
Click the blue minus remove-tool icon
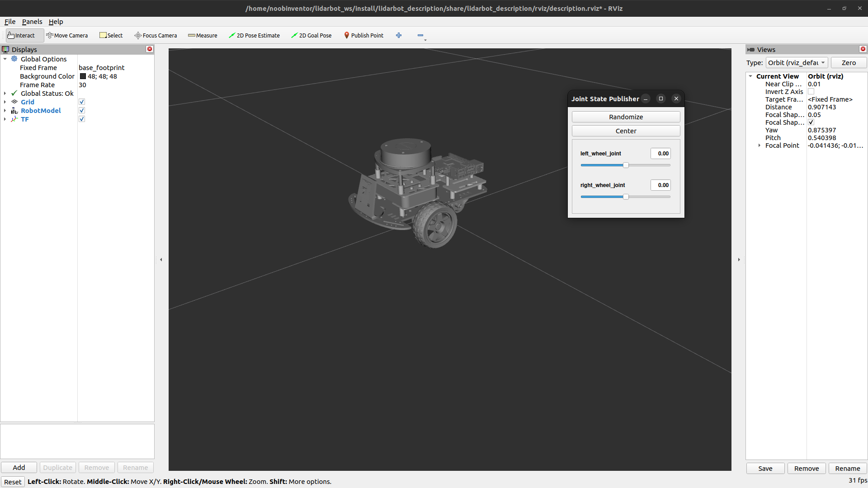tap(420, 35)
